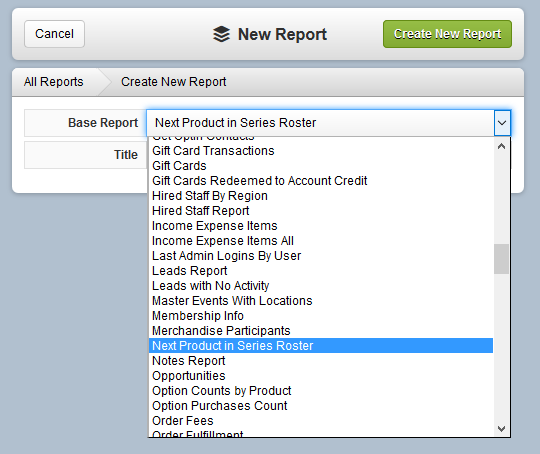
Task: Choose Notes Report option
Action: click(321, 361)
